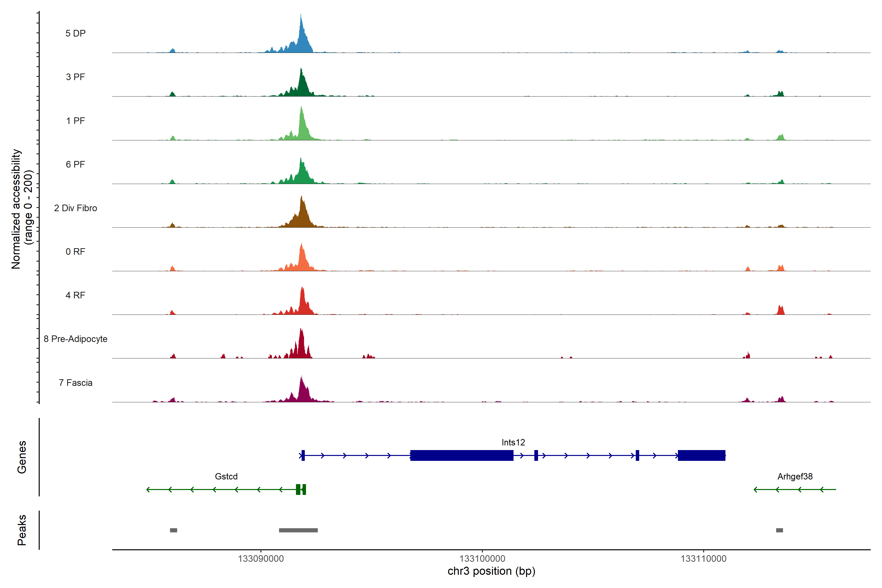Click the 3 PF track label
The image size is (882, 588).
75,77
